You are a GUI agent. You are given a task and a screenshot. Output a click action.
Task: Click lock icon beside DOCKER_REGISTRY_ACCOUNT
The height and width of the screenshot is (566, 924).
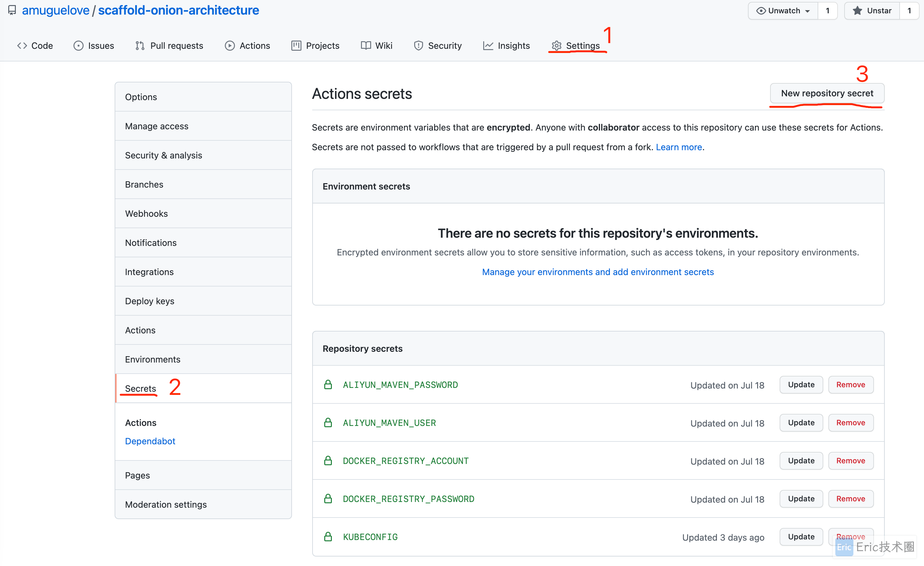pos(328,460)
